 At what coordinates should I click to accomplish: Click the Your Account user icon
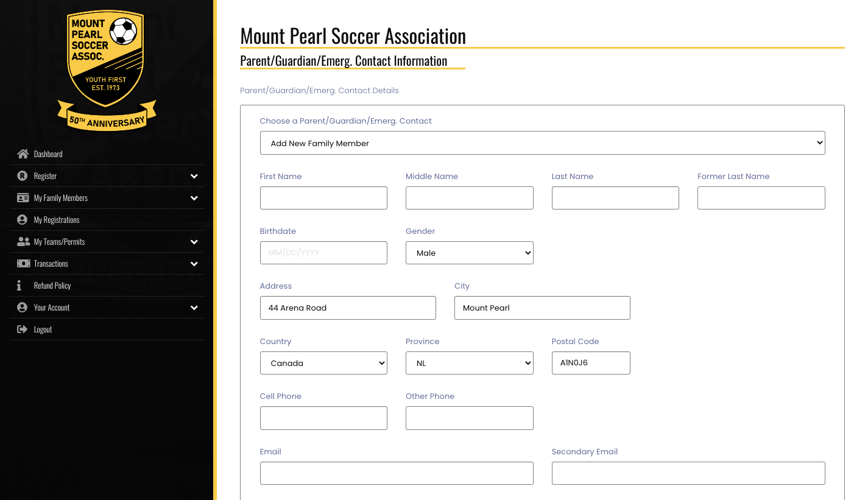(x=23, y=308)
